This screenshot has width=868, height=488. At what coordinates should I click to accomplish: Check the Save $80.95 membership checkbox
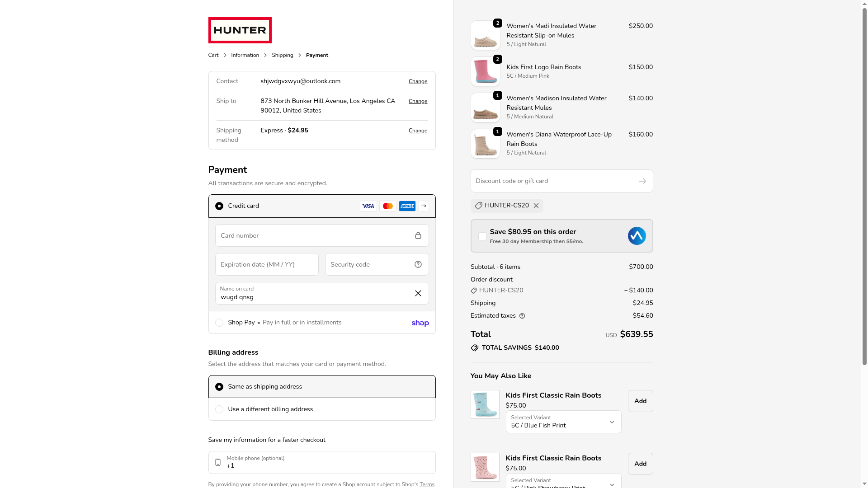pos(482,236)
